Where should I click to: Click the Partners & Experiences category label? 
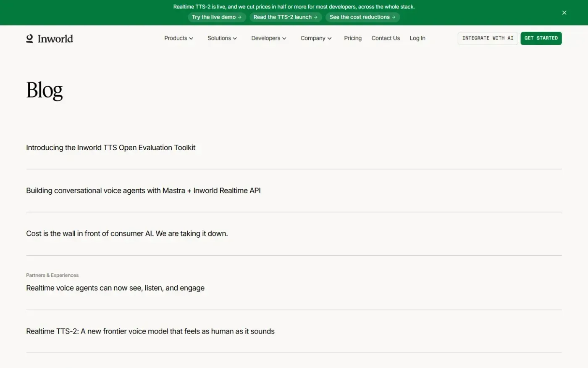(x=52, y=275)
